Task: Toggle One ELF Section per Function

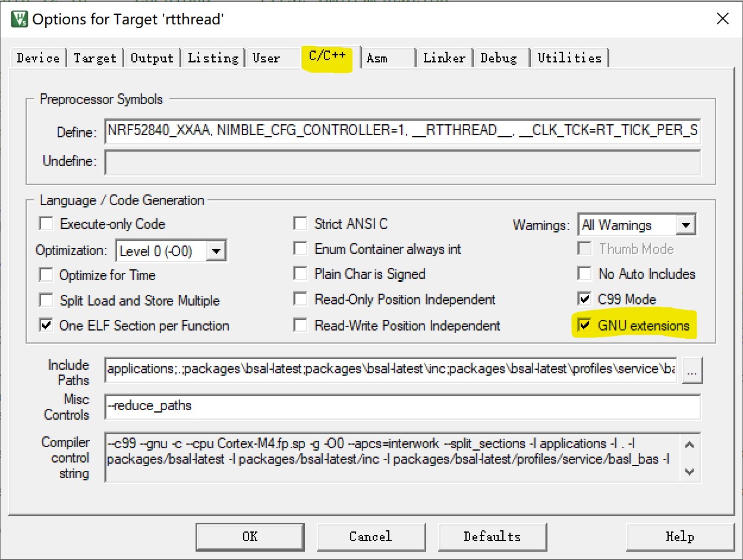Action: pyautogui.click(x=46, y=325)
